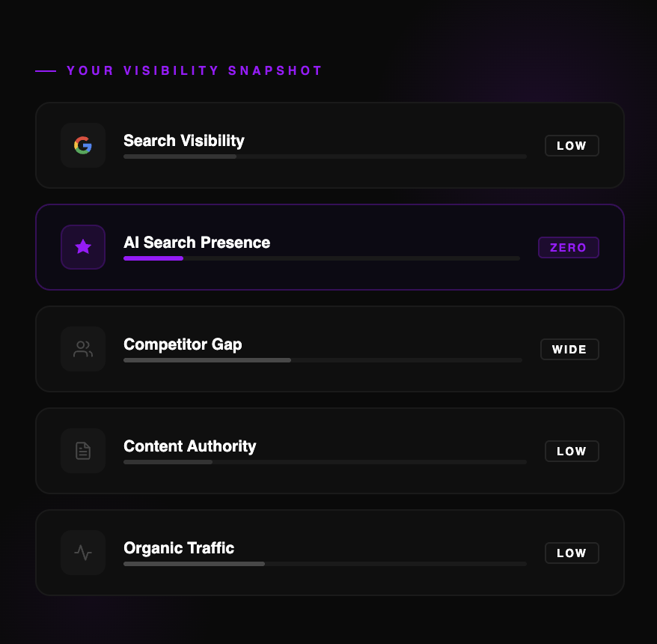This screenshot has width=657, height=644.
Task: Click the Content Authority progress bar
Action: click(325, 462)
